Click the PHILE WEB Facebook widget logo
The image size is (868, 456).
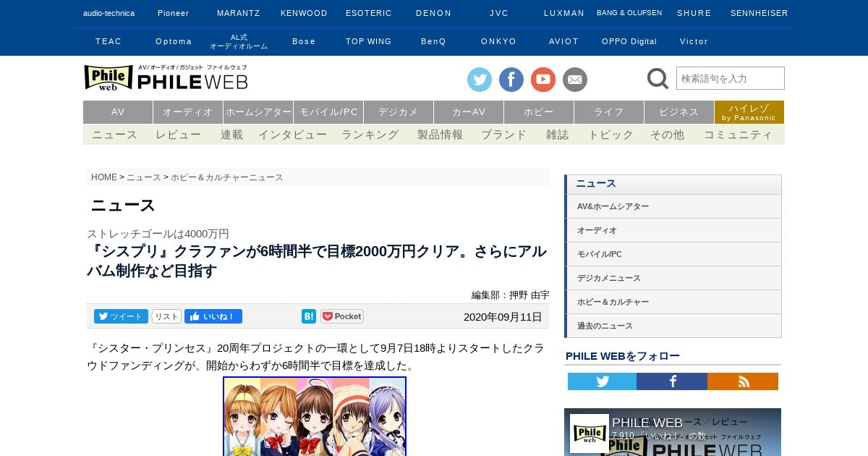click(589, 434)
